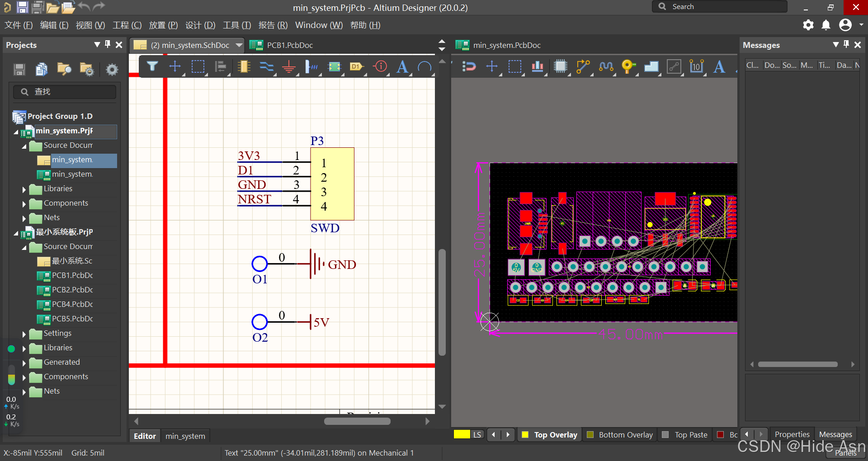Screen dimensions: 868x461
Task: Click the Projects panel compile documents icon
Action: coord(42,69)
